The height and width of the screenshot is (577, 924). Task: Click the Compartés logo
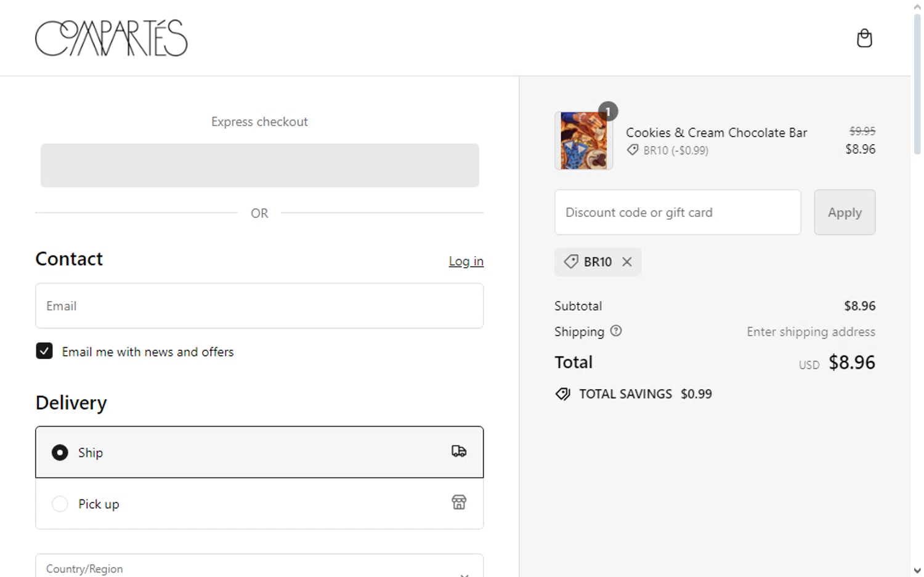(111, 38)
